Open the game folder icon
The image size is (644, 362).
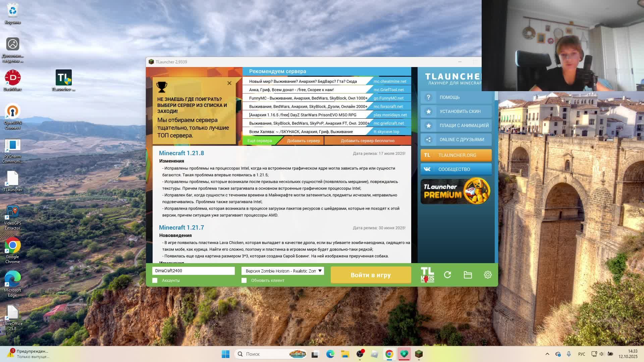tap(468, 275)
